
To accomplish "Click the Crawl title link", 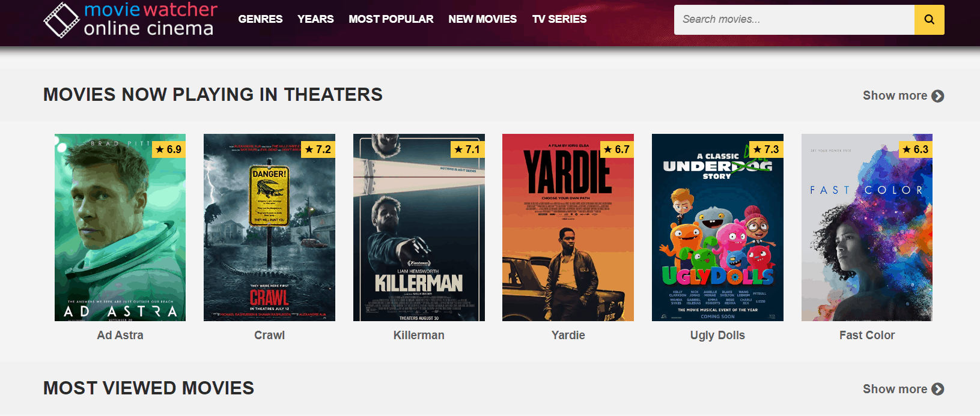I will (269, 335).
